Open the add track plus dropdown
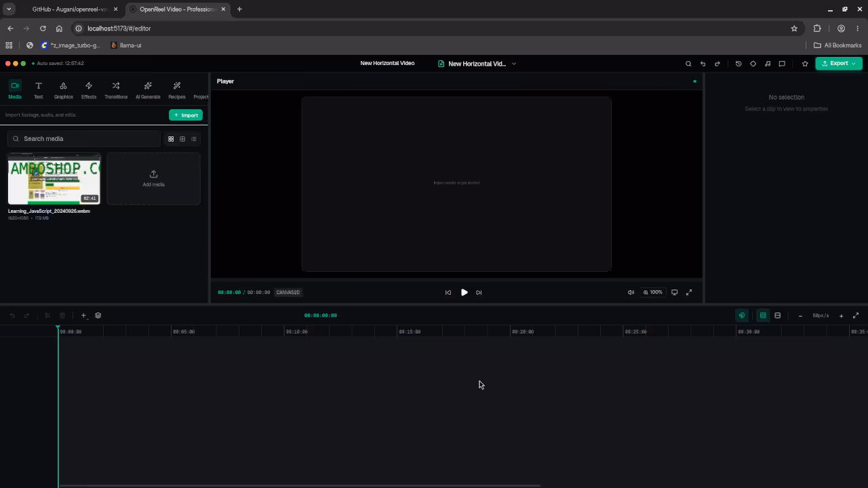Image resolution: width=868 pixels, height=488 pixels. tap(84, 316)
